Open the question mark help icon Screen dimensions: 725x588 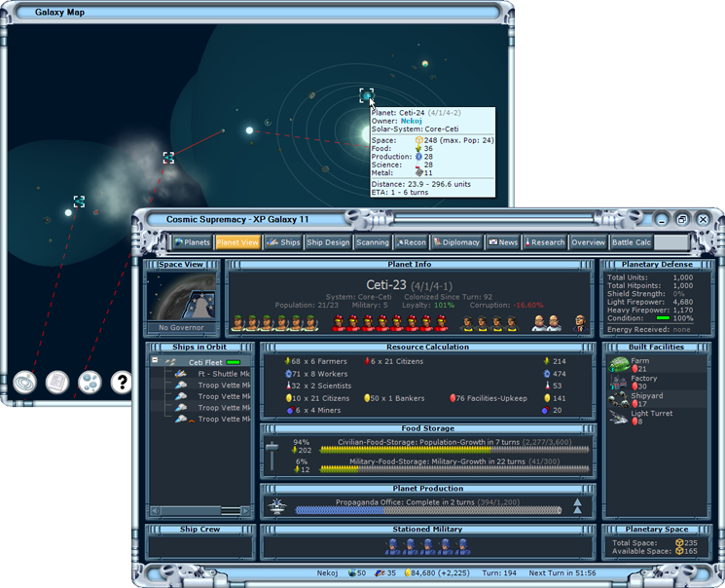[x=121, y=383]
